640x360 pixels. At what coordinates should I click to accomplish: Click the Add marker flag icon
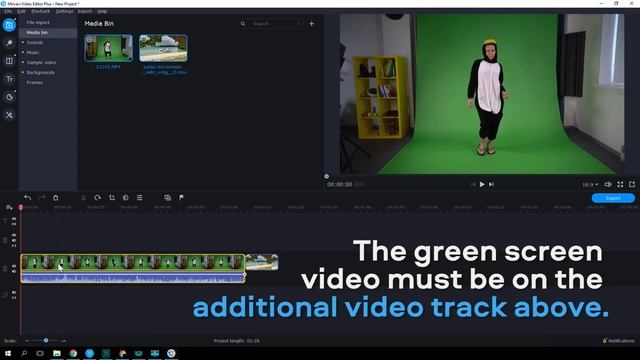(x=182, y=198)
